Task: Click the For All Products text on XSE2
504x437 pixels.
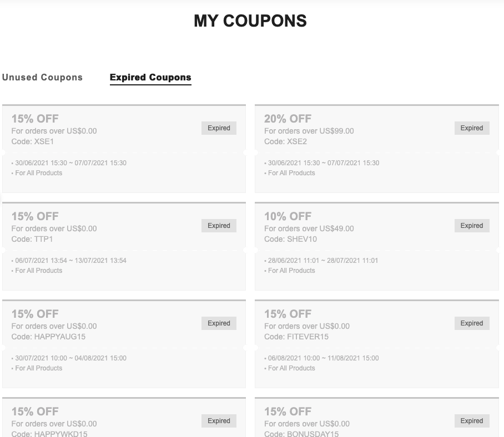Action: pos(291,173)
